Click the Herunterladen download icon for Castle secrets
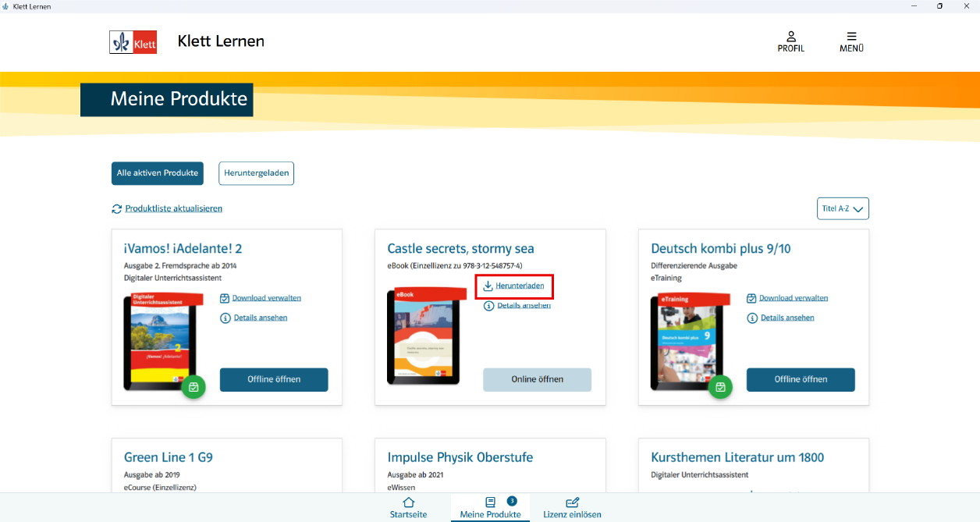Viewport: 980px width, 522px height. [487, 286]
